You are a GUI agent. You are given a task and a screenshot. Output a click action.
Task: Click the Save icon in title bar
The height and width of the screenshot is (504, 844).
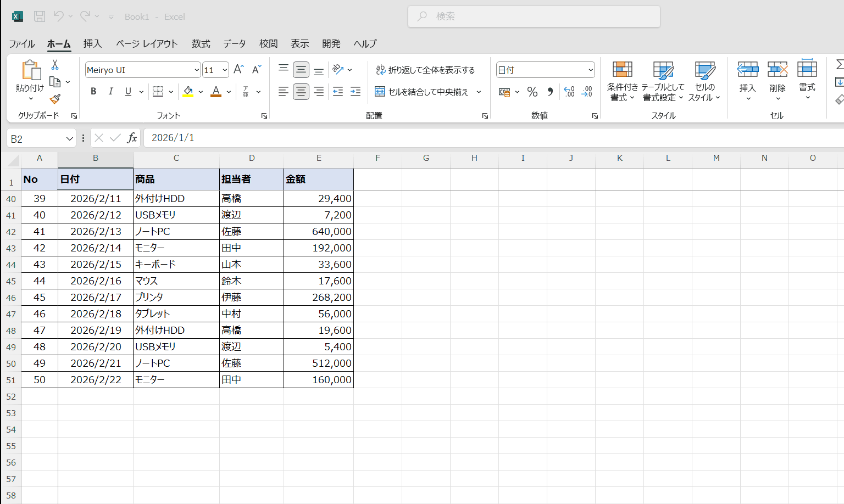point(40,16)
